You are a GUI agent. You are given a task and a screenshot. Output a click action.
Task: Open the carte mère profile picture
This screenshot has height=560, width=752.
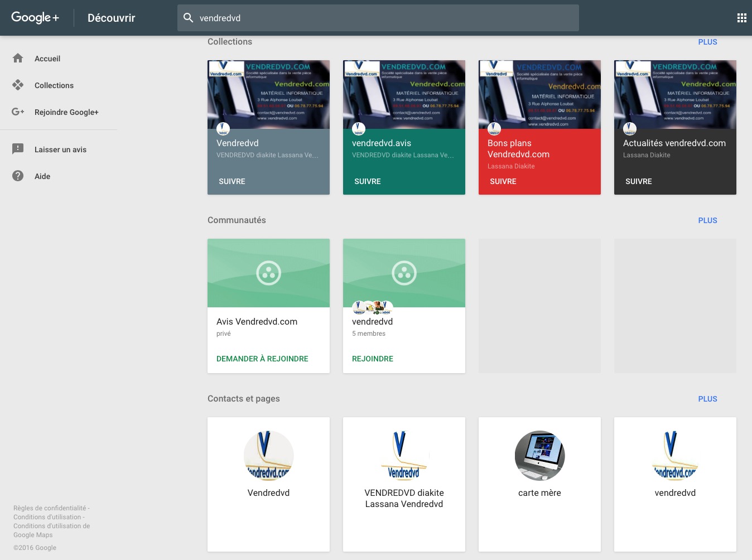[539, 455]
